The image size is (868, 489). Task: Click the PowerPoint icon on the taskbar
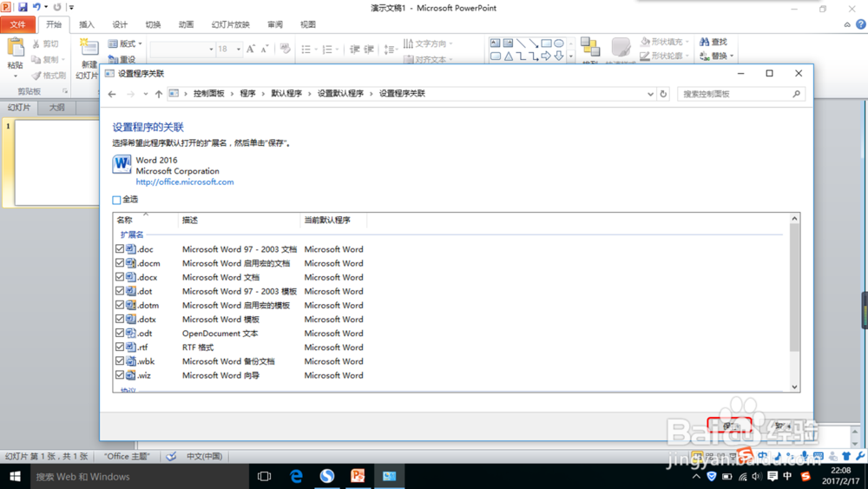point(358,476)
